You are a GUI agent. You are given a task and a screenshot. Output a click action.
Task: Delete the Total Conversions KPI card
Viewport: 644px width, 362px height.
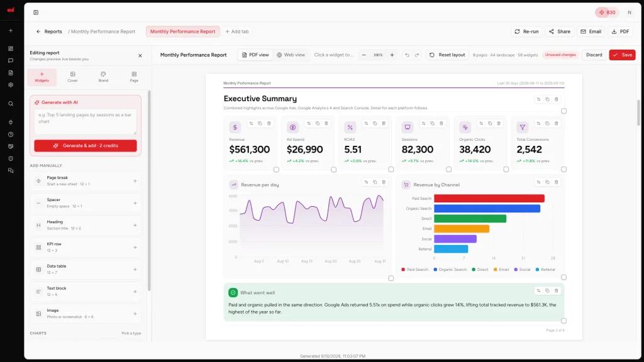(x=556, y=124)
